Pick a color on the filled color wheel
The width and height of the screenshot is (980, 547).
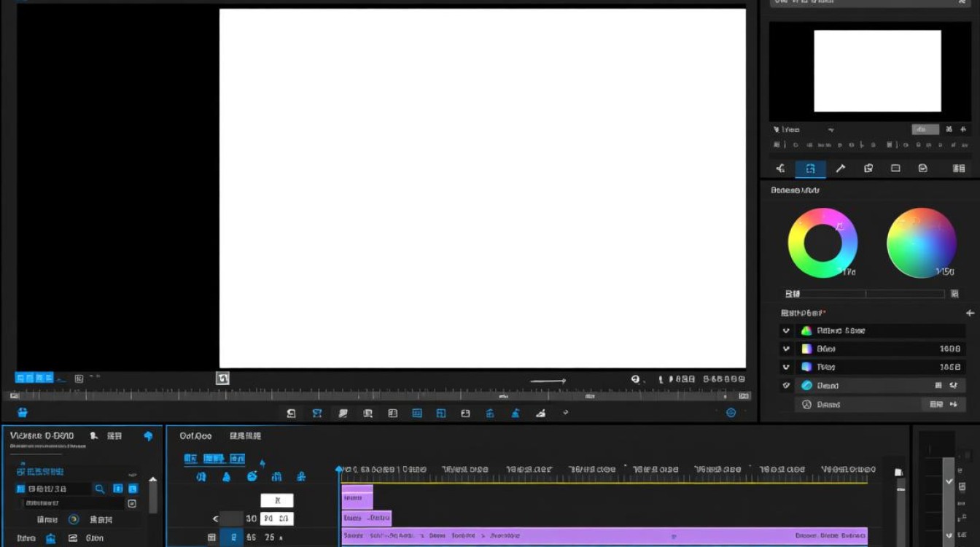click(x=922, y=243)
